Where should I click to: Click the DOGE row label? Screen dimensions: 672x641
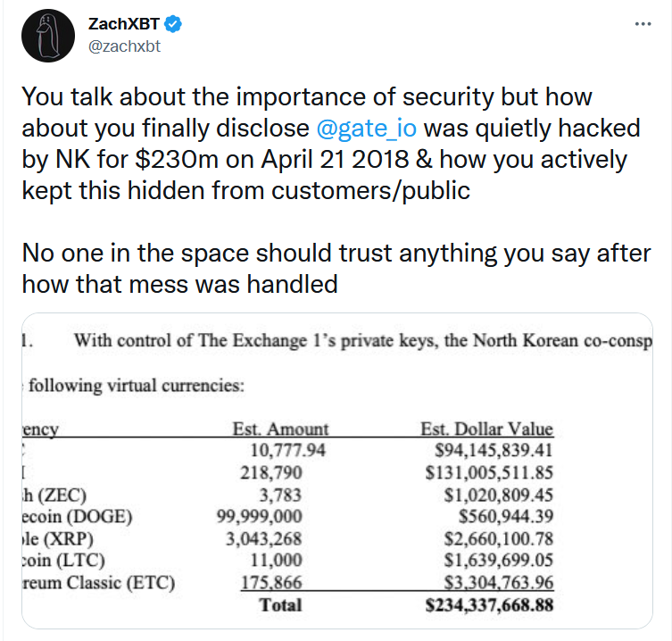coord(79,516)
